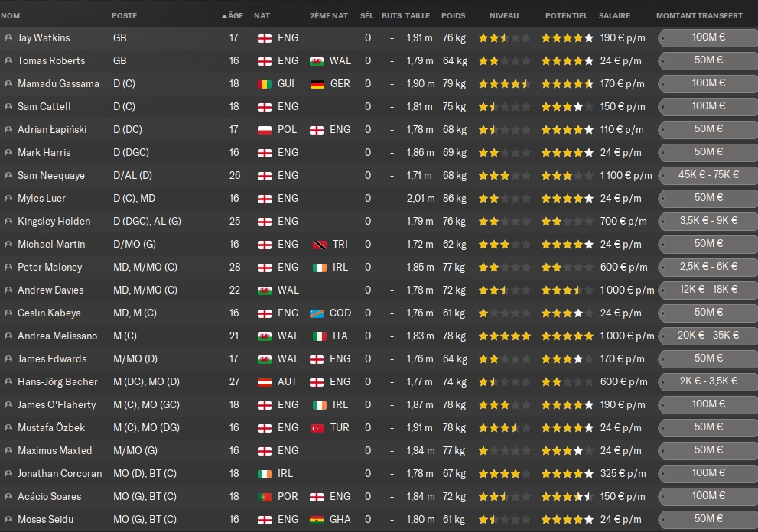This screenshot has height=532, width=758.
Task: Sort by the TAILLE column header
Action: [417, 15]
